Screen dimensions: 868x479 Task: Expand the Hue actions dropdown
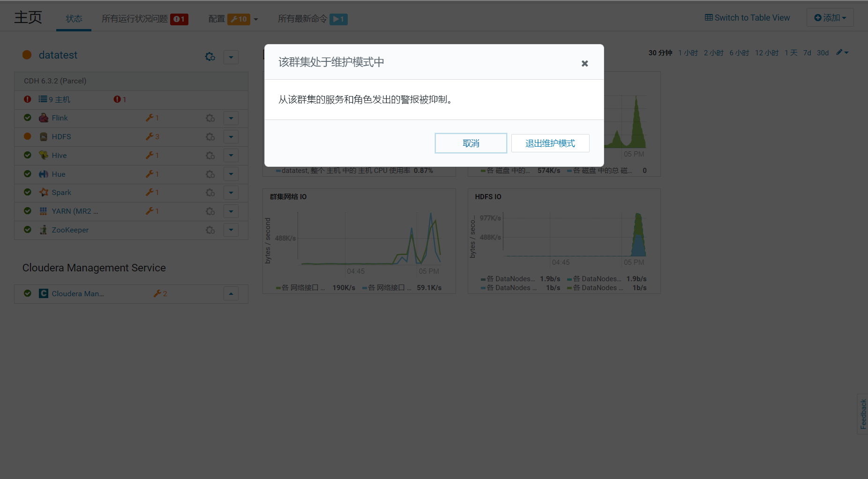coord(231,174)
